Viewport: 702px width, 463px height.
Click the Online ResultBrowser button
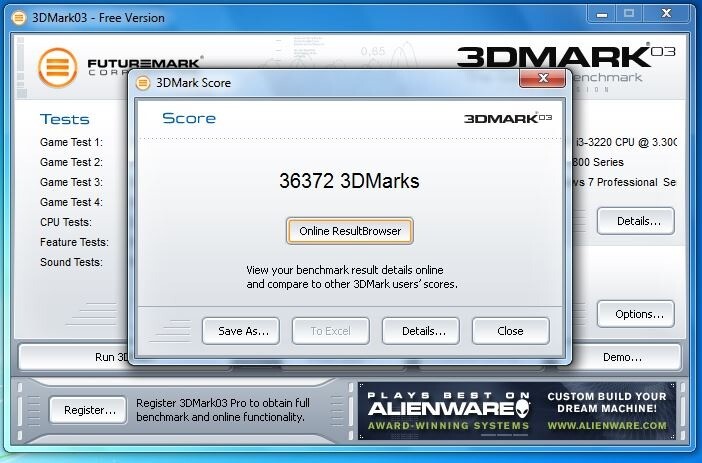[x=350, y=231]
